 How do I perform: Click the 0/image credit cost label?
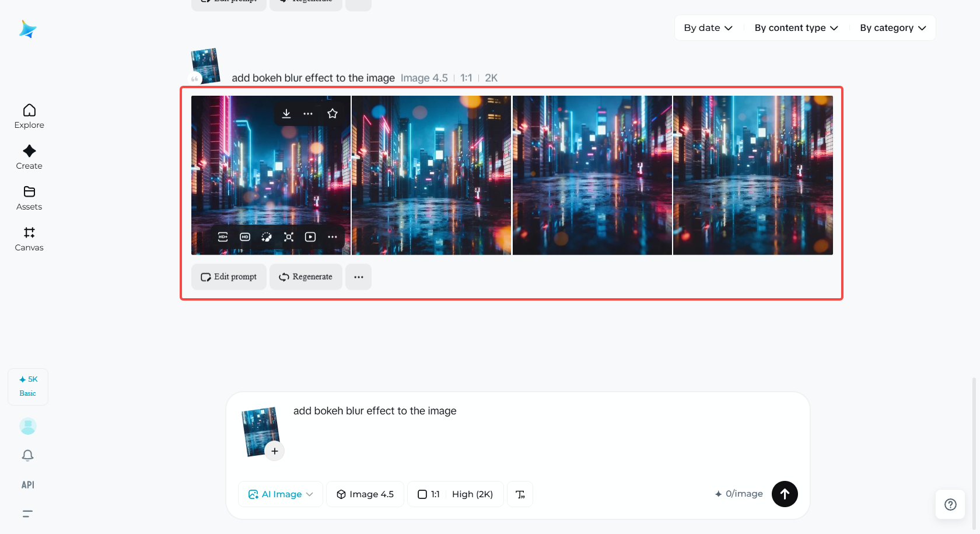(x=739, y=494)
